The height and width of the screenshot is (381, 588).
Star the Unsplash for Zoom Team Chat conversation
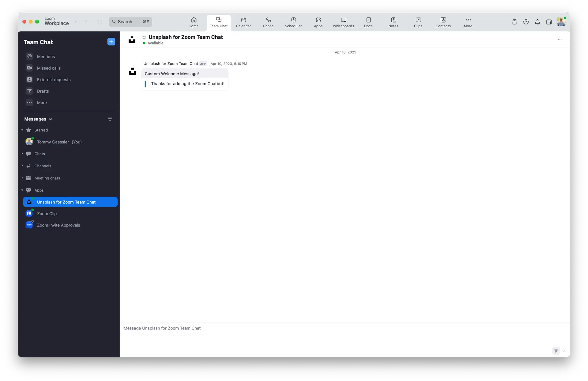(144, 37)
